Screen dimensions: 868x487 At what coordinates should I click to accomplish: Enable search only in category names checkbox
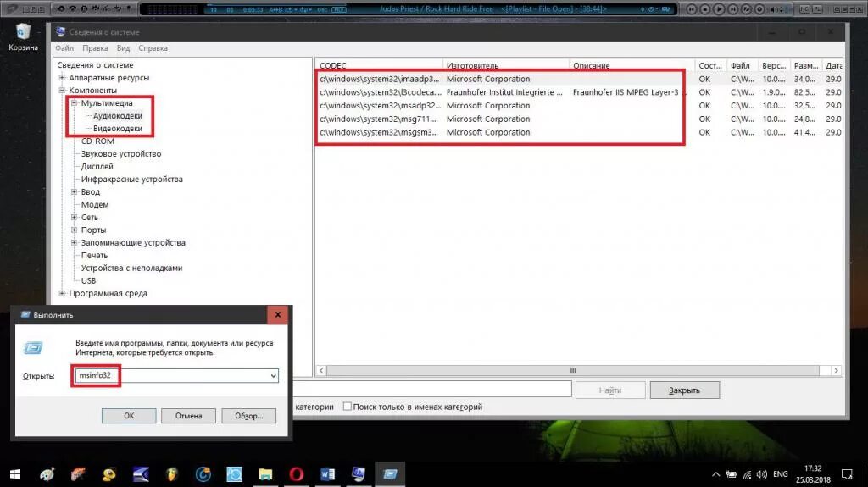coord(347,407)
